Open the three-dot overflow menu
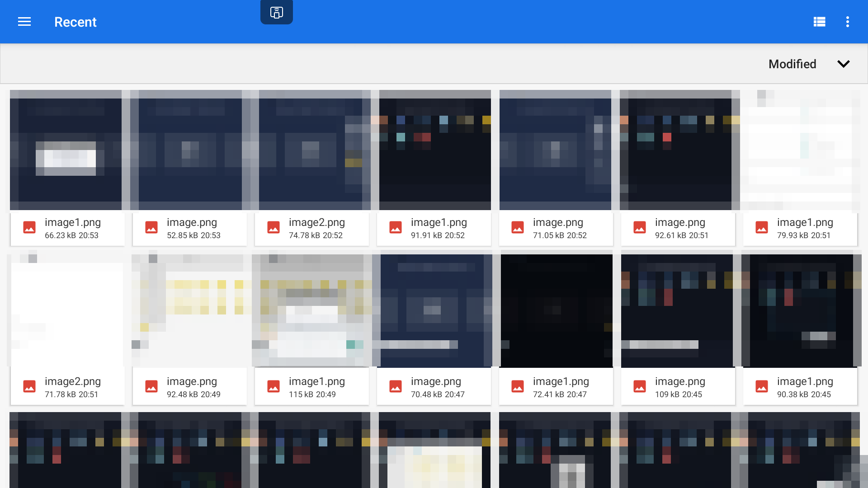 (x=848, y=22)
